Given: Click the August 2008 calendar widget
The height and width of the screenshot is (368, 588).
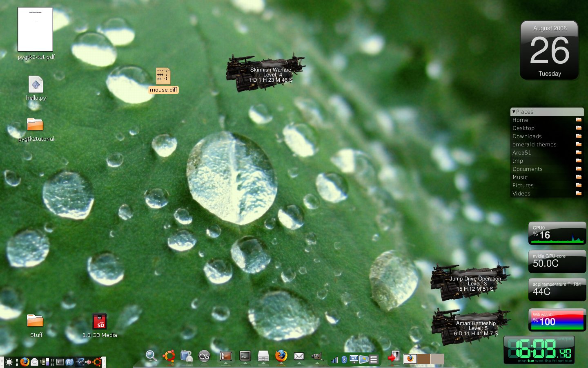Looking at the screenshot, I should [550, 50].
